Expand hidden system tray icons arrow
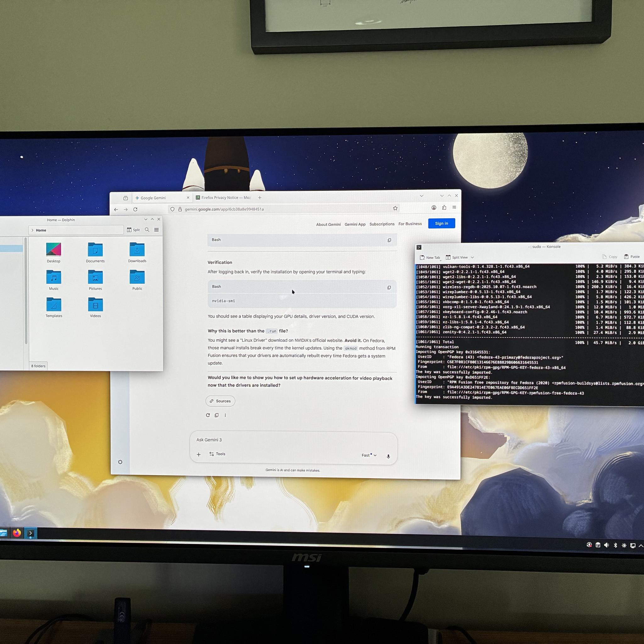Screen dimensions: 644x644 tap(641, 546)
